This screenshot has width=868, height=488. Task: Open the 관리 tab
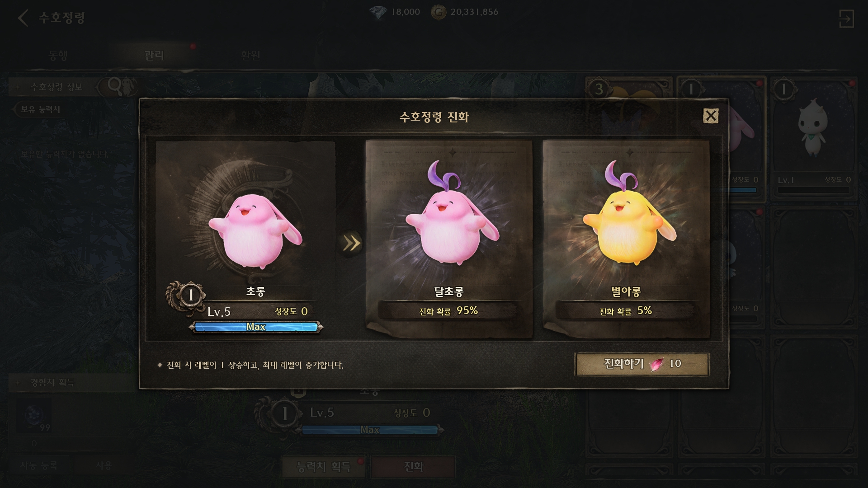pos(154,55)
